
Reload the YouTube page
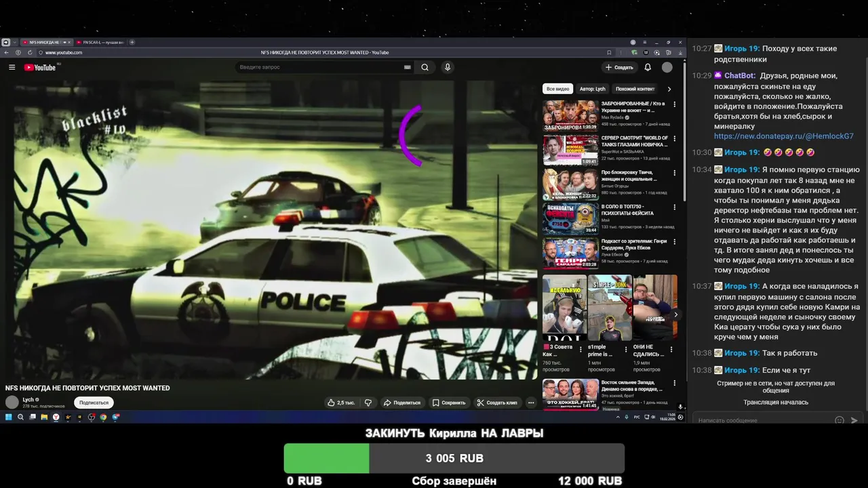coord(30,52)
